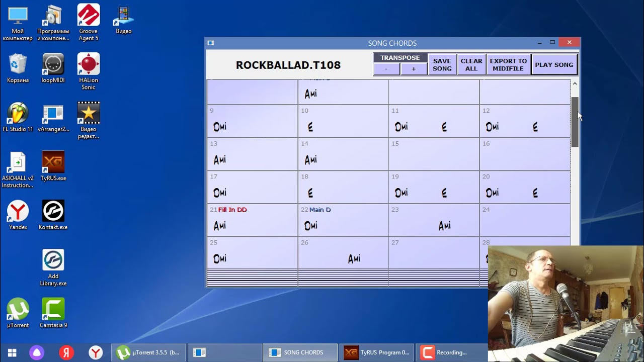Screen dimensions: 644x362
Task: Select the Dmi chord in measure 12
Action: [x=492, y=127]
